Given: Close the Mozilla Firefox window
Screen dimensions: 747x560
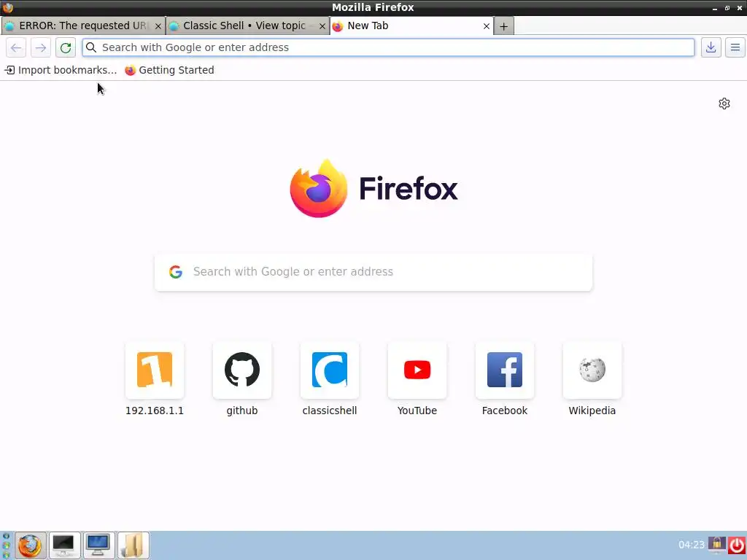Looking at the screenshot, I should coord(740,8).
